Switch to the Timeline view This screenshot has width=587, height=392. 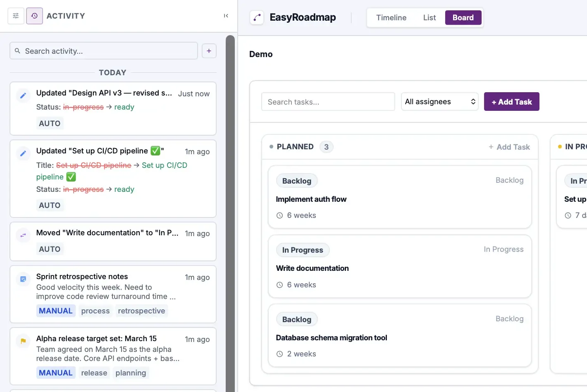391,17
